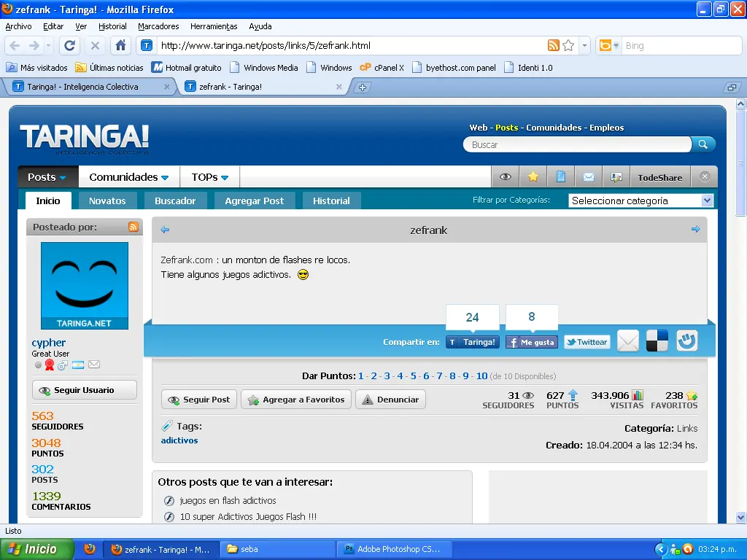Open the picture-edit icon beside TodeShare
747x560 pixels.
coord(616,177)
